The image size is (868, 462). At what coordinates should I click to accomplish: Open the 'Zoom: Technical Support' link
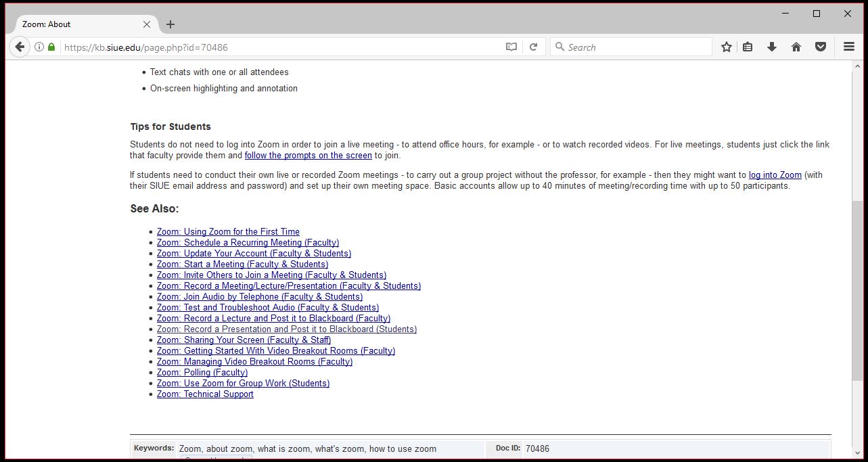pos(205,394)
